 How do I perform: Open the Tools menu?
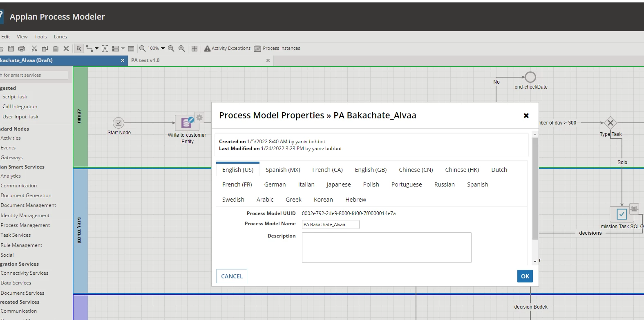coord(40,37)
